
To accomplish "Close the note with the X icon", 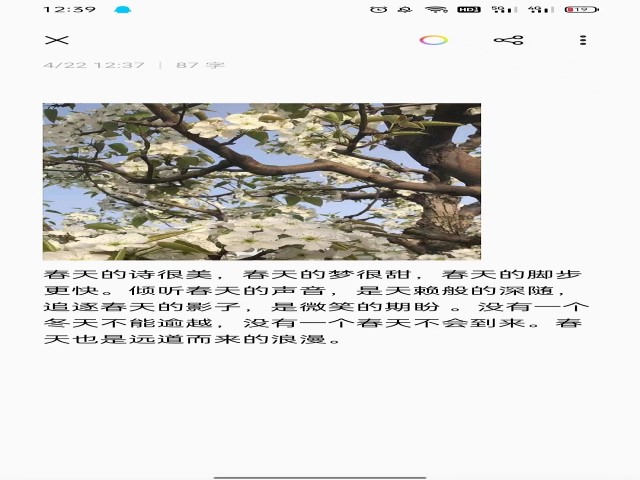I will tap(57, 40).
